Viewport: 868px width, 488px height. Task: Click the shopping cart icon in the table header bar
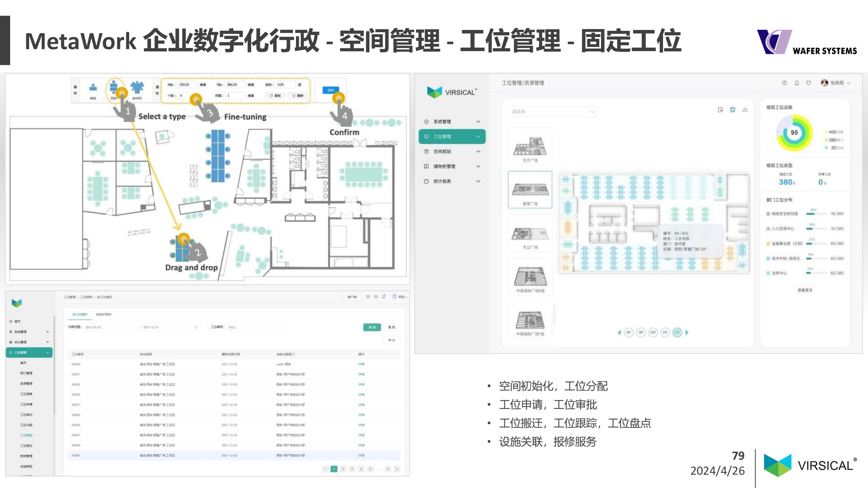point(368,297)
